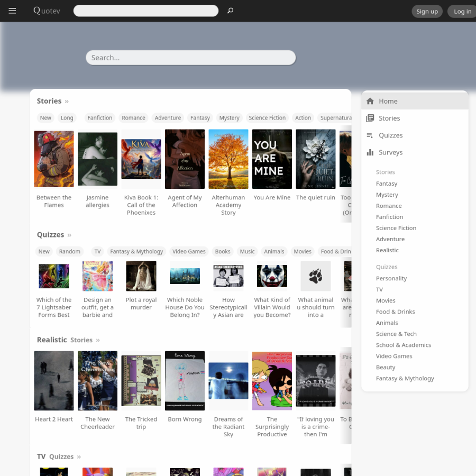Screen dimensions: 476x476
Task: Open the paw print animal quiz
Action: [x=316, y=276]
